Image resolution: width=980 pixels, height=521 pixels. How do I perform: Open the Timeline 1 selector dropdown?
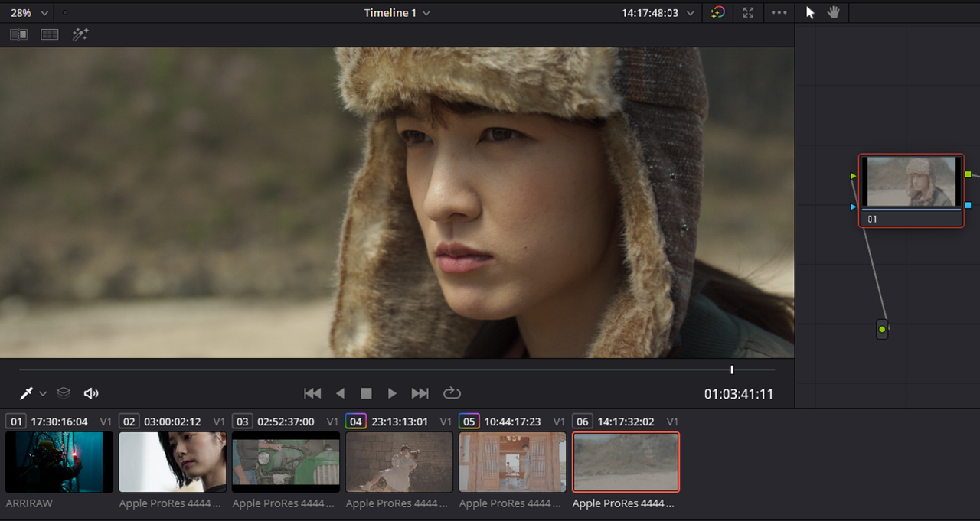(x=397, y=13)
